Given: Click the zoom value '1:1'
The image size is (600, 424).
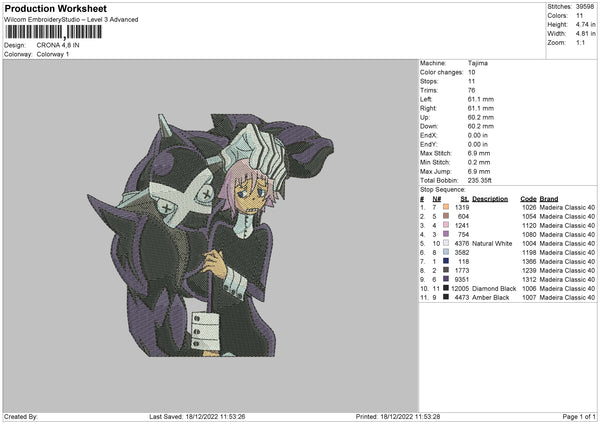Looking at the screenshot, I should point(580,42).
